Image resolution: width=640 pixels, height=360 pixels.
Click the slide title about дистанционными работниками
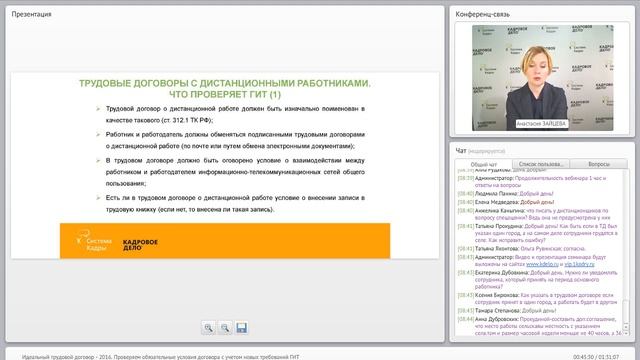(x=225, y=89)
